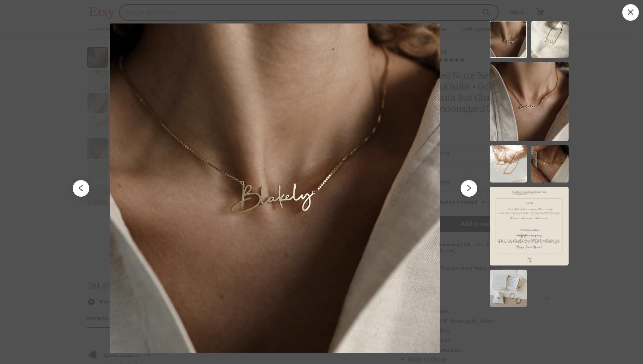Open the Reviews tab

[x=98, y=318]
